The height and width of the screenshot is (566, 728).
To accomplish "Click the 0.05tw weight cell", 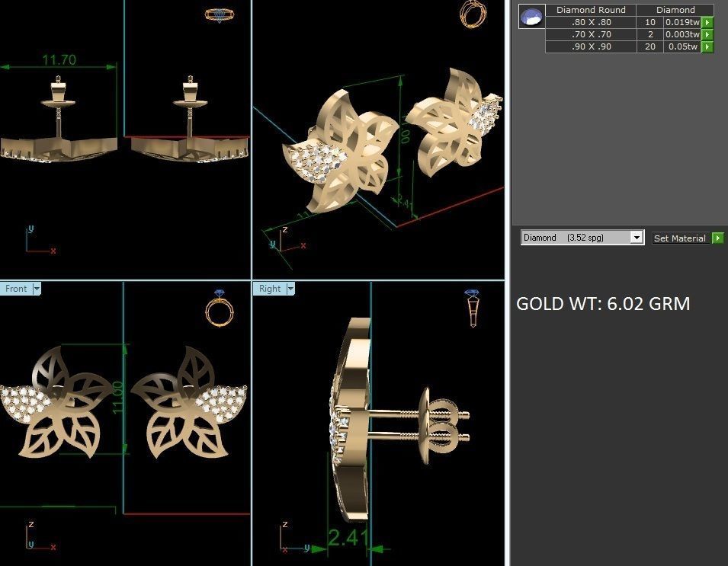I will pyautogui.click(x=682, y=46).
